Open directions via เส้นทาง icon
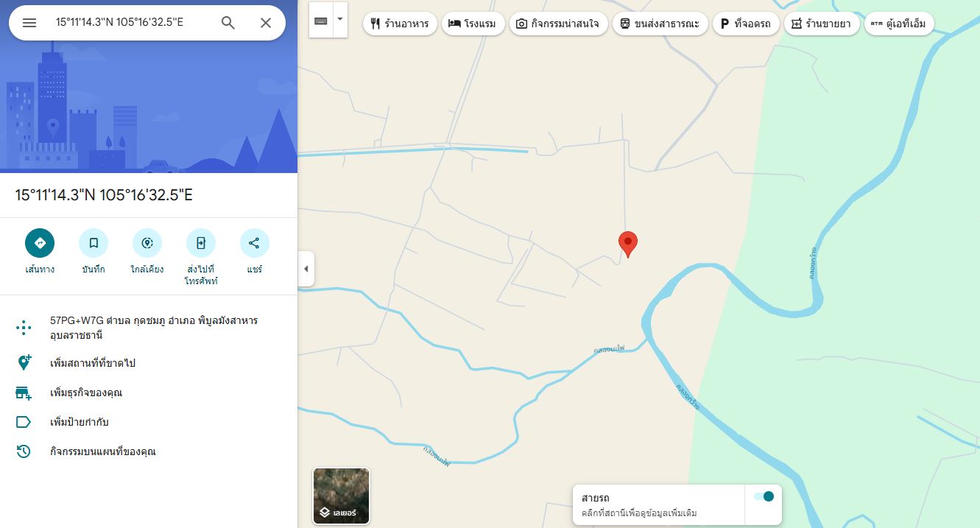Screen dimensions: 980x528 coord(40,243)
